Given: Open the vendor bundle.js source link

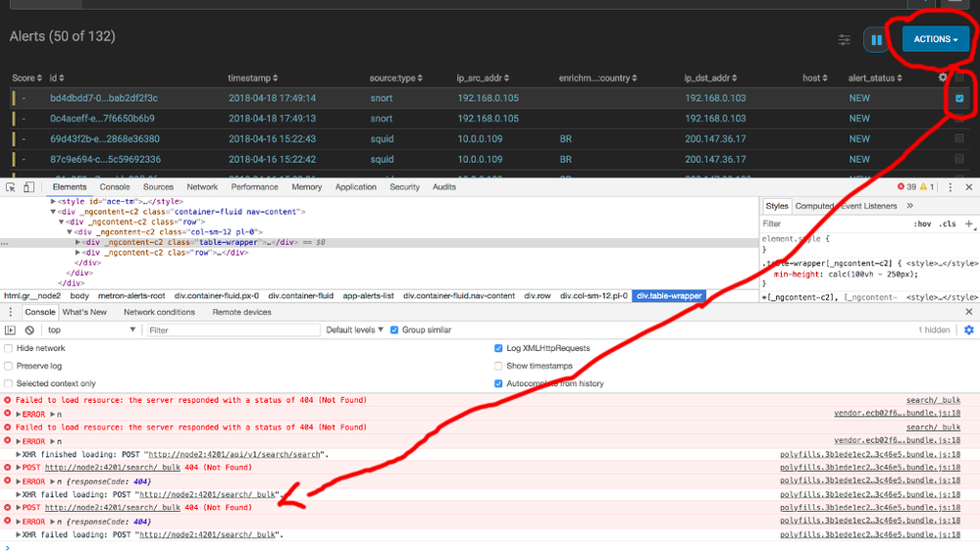Looking at the screenshot, I should 897,414.
